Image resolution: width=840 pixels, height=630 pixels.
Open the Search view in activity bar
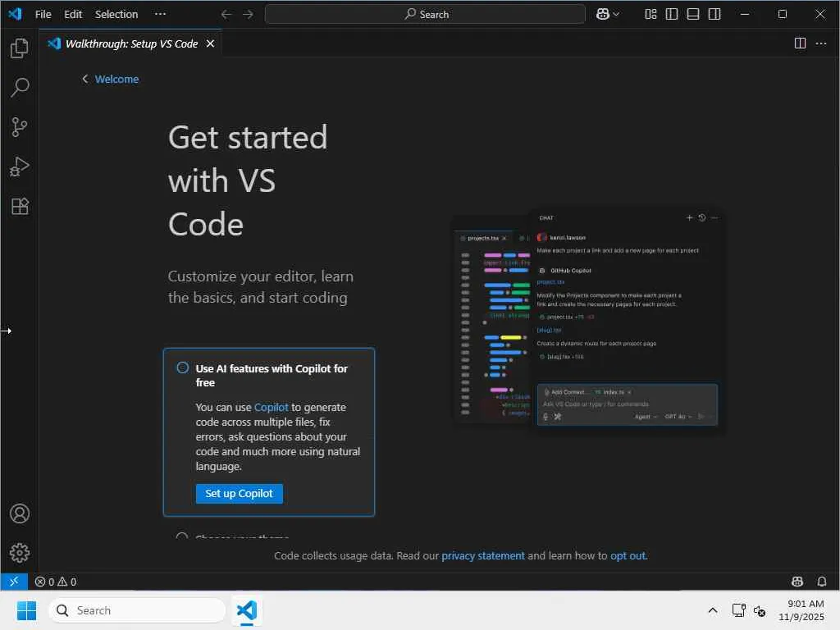point(20,87)
